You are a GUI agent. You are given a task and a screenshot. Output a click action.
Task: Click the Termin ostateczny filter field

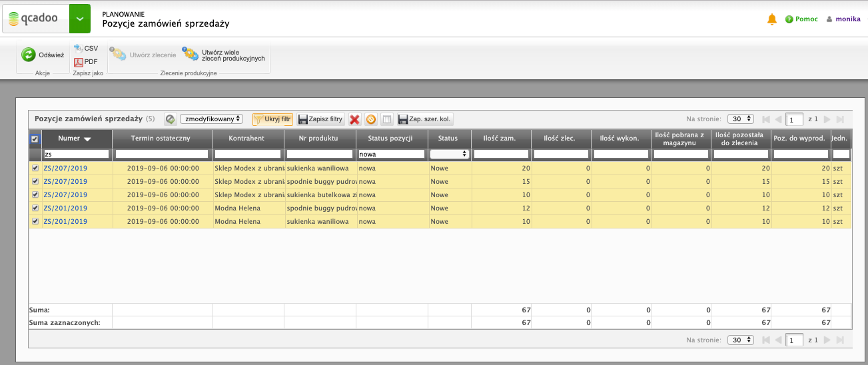tap(162, 154)
